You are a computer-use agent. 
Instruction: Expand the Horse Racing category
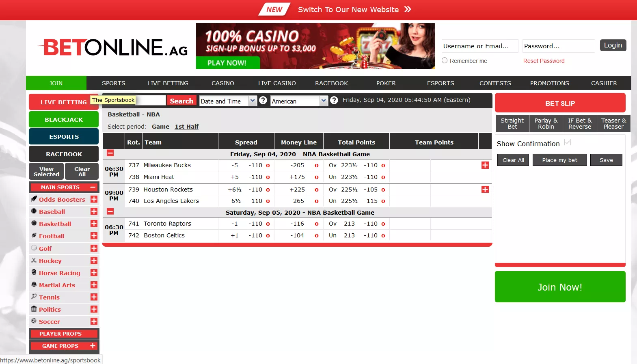click(x=94, y=273)
